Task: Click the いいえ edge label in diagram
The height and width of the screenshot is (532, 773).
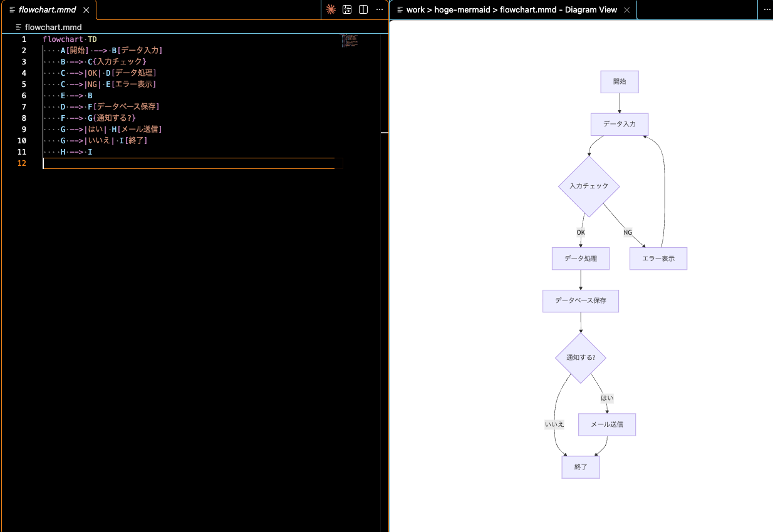Action: [554, 424]
